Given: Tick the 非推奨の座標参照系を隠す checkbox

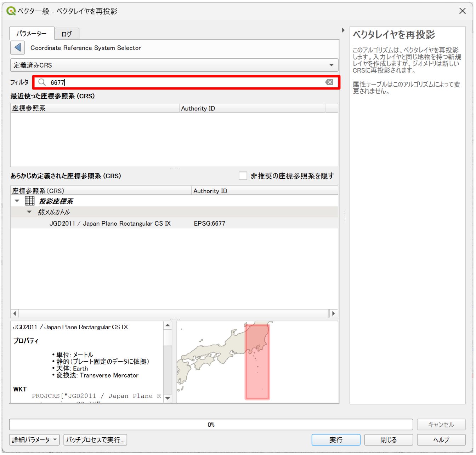Looking at the screenshot, I should pyautogui.click(x=243, y=176).
